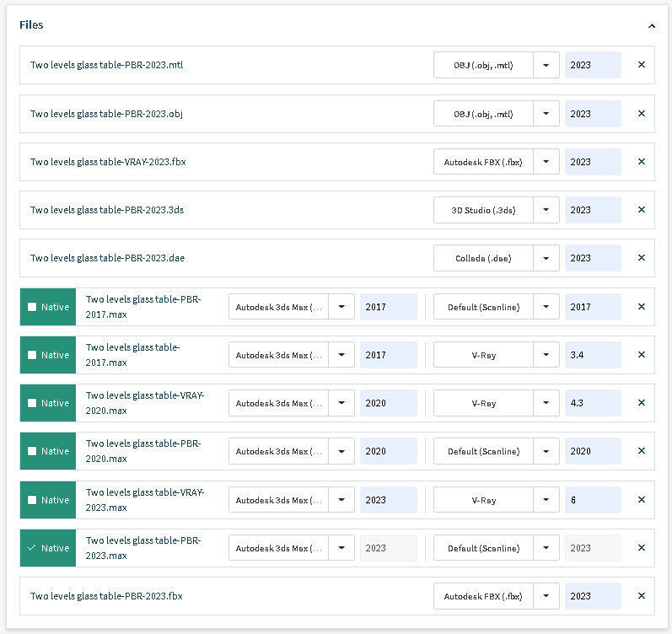
Task: Open format dropdown for PBR-2023.mtl file
Action: click(x=546, y=65)
